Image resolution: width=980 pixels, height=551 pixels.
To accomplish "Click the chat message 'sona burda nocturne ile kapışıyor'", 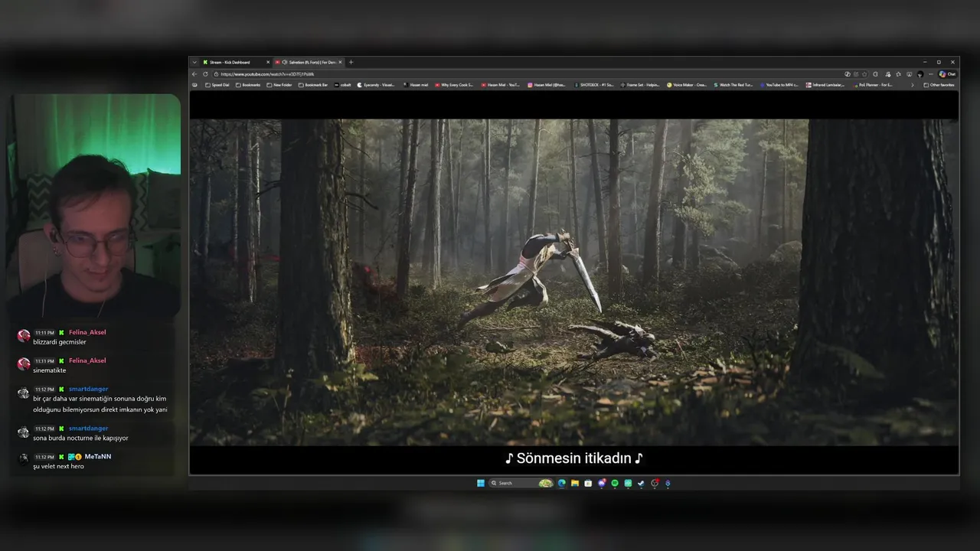I will [80, 438].
